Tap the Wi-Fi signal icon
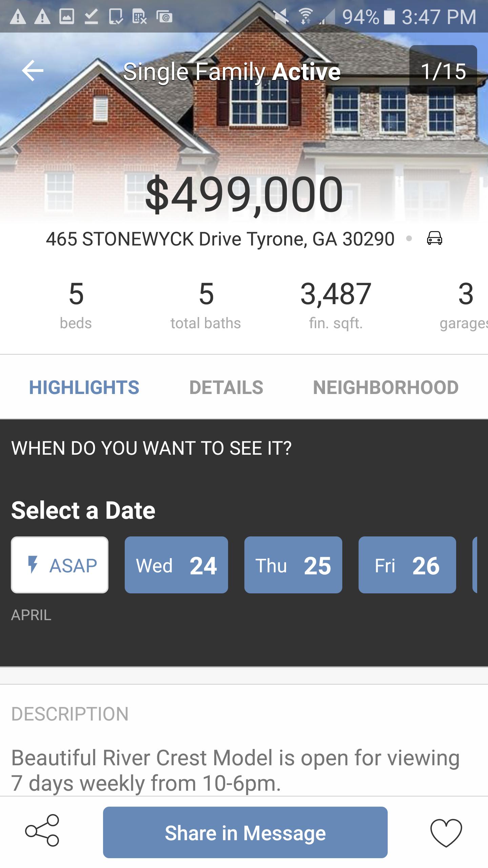Viewport: 488px width, 868px height. pyautogui.click(x=305, y=17)
